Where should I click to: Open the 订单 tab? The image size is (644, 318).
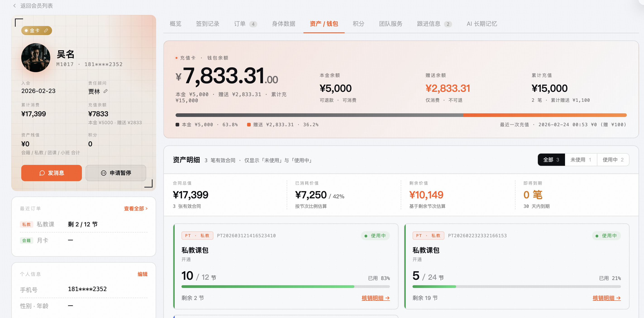pyautogui.click(x=245, y=24)
